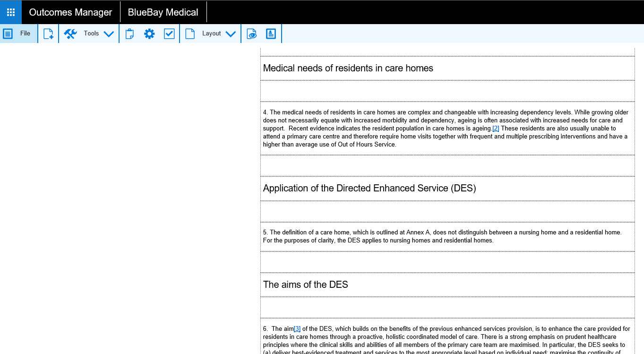This screenshot has height=354, width=644.
Task: Open settings with the gear icon
Action: (x=149, y=34)
